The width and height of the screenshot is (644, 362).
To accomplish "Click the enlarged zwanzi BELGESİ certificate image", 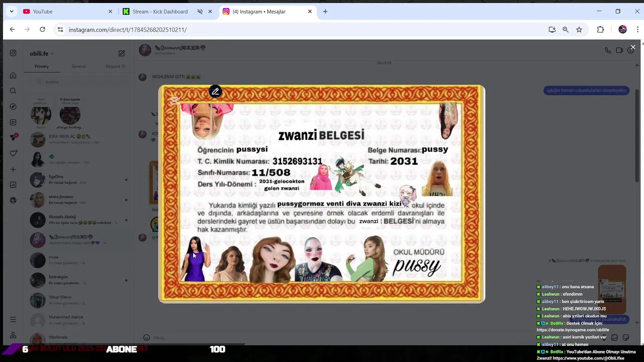I will click(x=321, y=194).
